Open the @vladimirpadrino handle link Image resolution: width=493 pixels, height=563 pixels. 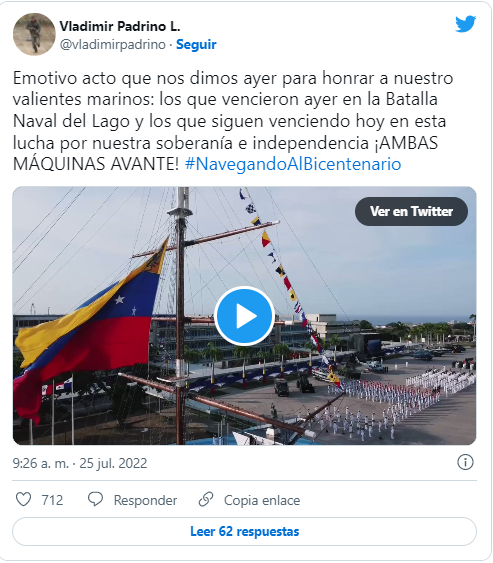click(x=112, y=45)
